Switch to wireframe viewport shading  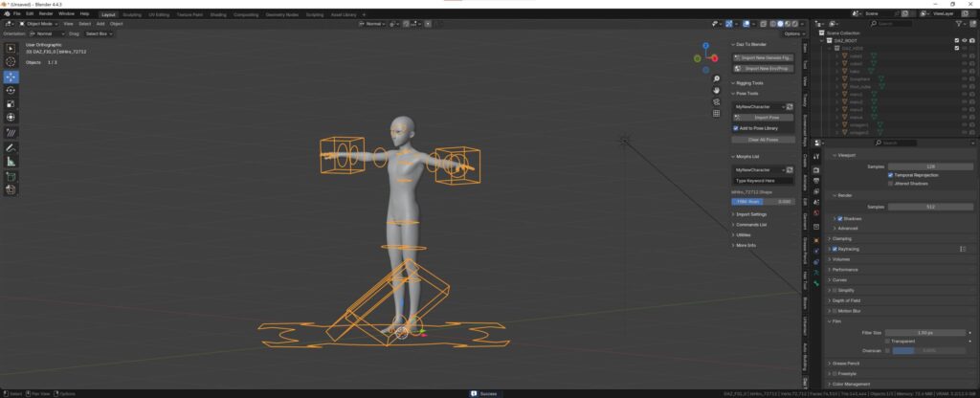click(x=772, y=24)
